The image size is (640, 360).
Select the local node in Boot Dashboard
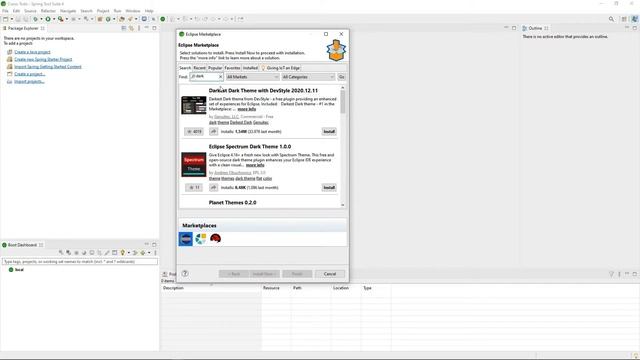click(x=19, y=270)
